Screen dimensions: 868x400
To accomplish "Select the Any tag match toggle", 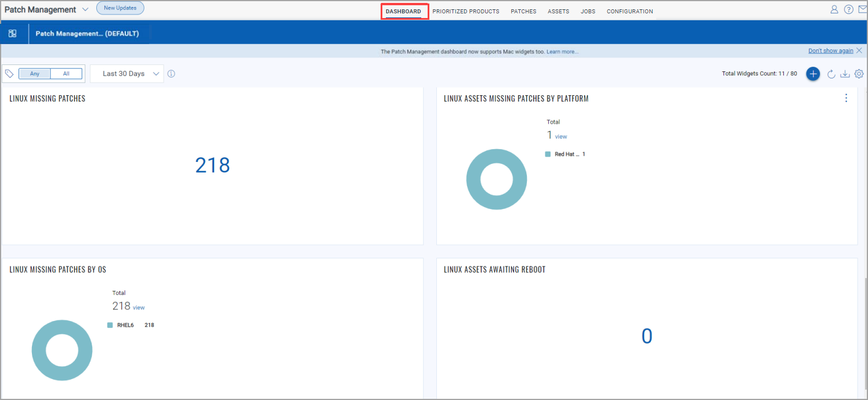I will pos(35,74).
